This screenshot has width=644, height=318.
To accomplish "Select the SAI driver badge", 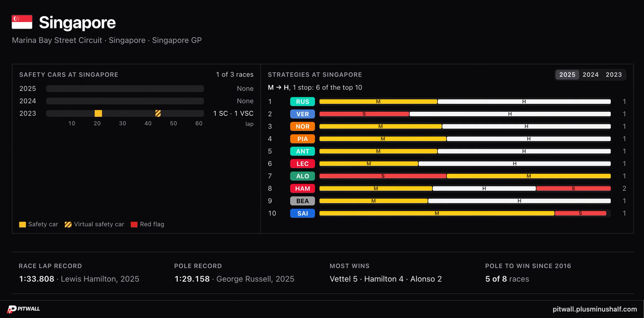I will pyautogui.click(x=303, y=213).
